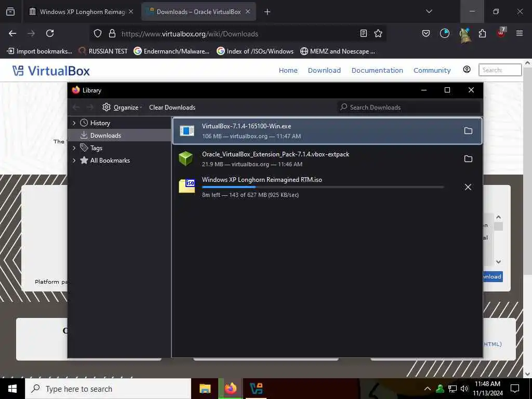532x399 pixels.
Task: Open a new browser tab
Action: click(x=267, y=12)
